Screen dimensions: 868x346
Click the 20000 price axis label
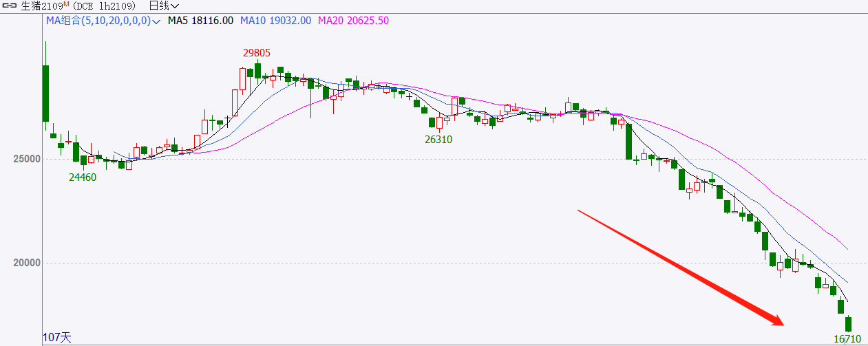[28, 263]
